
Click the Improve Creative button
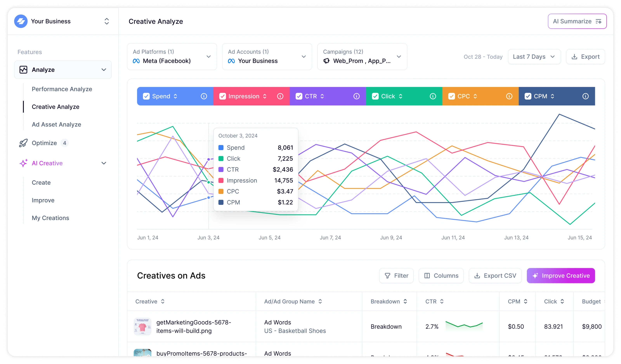(561, 275)
